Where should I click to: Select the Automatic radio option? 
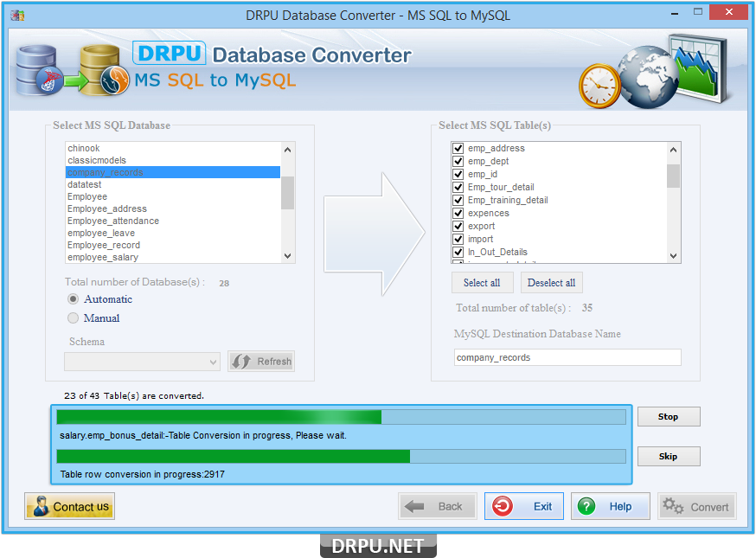[73, 299]
